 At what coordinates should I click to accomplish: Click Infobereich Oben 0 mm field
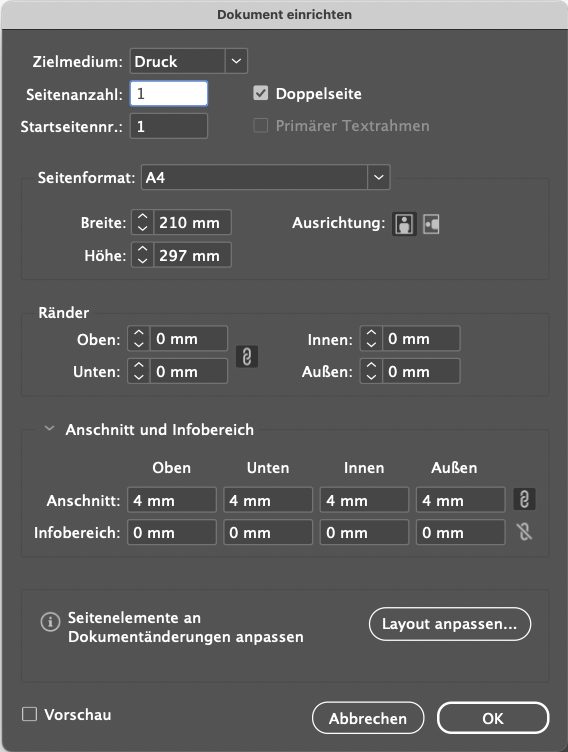[172, 532]
